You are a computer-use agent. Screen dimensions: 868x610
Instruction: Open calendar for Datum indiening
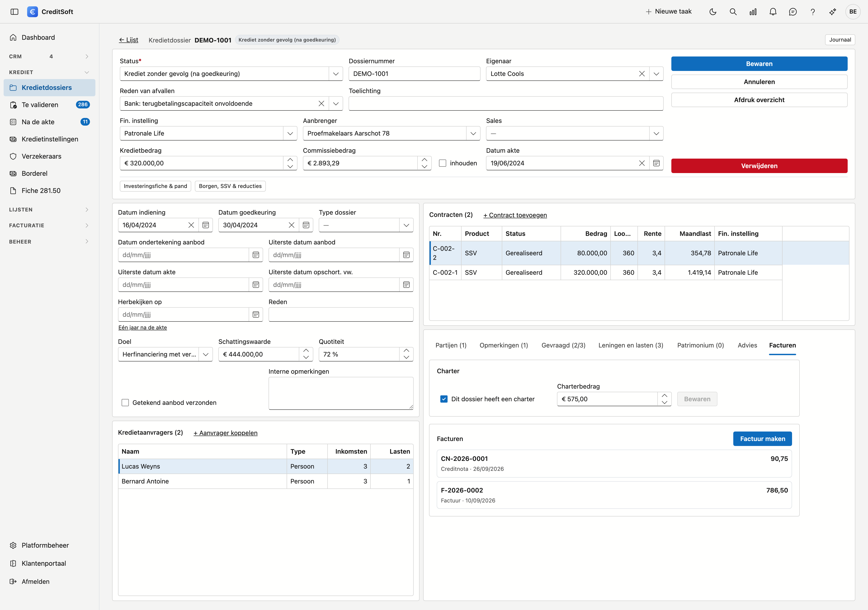click(x=206, y=225)
